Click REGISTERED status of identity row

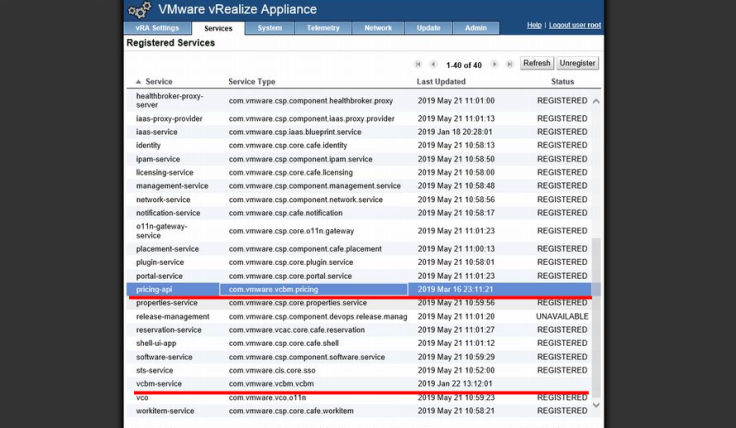[x=562, y=145]
